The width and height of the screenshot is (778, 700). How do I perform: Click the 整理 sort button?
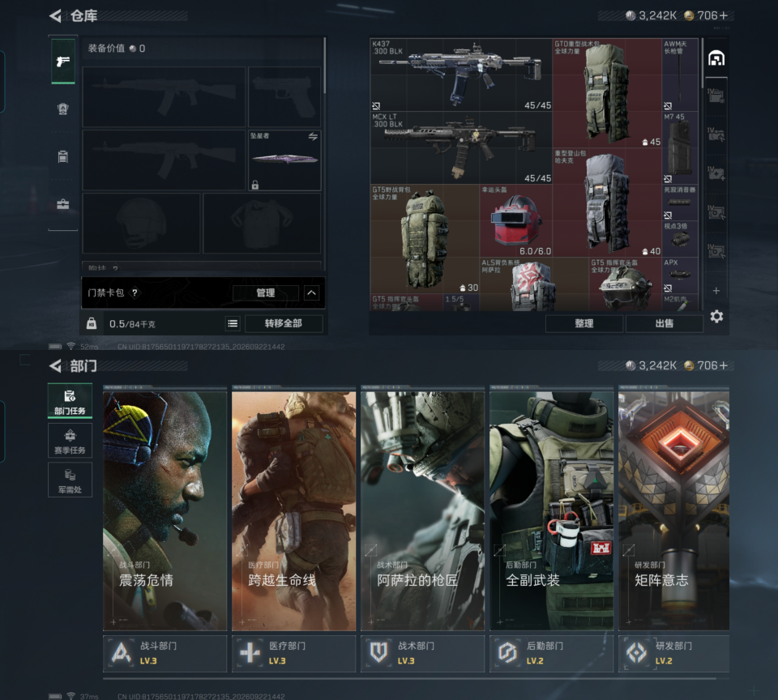584,323
